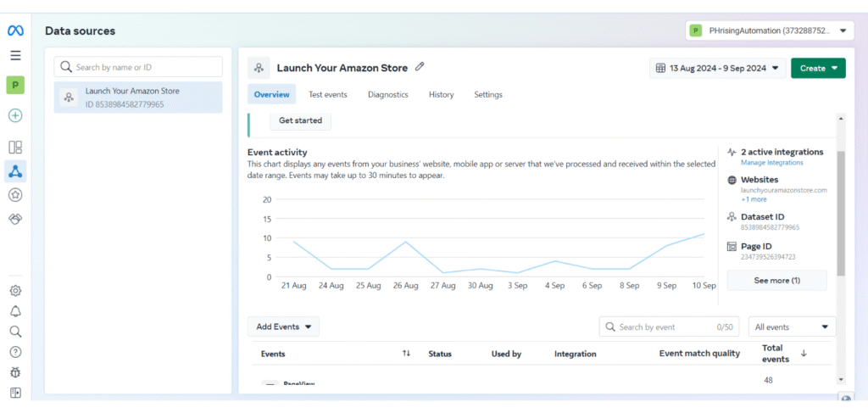Screen dimensions: 868x413
Task: Open the All events filter dropdown
Action: pos(793,326)
